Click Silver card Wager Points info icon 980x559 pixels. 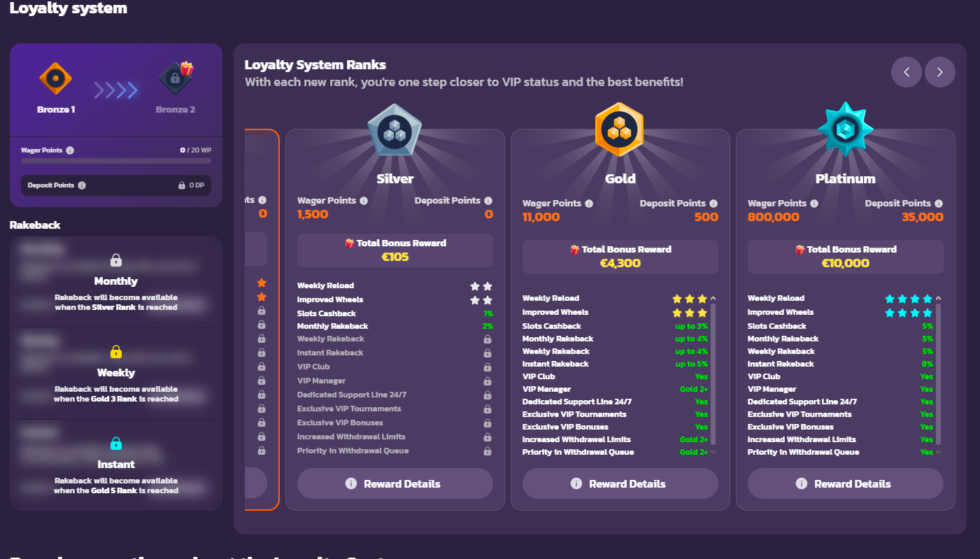click(364, 201)
